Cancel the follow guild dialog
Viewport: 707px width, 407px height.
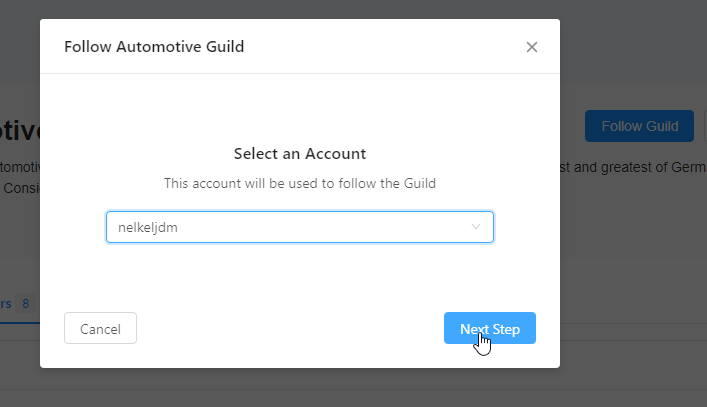[100, 328]
